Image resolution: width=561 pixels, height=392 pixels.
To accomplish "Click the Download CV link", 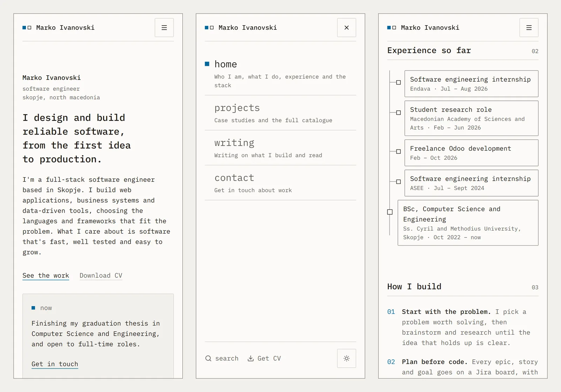I will point(101,276).
